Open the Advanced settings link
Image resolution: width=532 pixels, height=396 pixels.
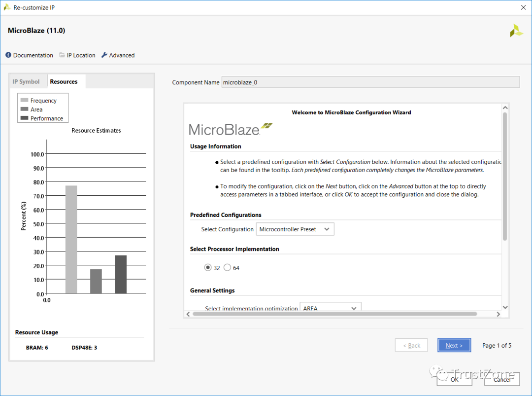tap(122, 55)
